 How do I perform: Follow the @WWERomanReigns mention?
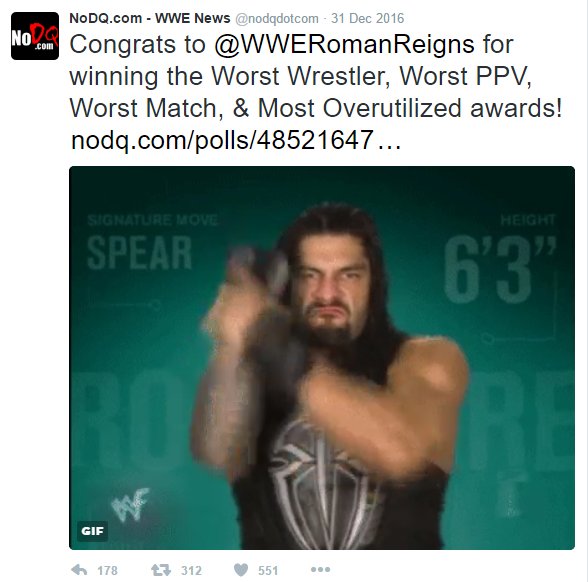[344, 45]
